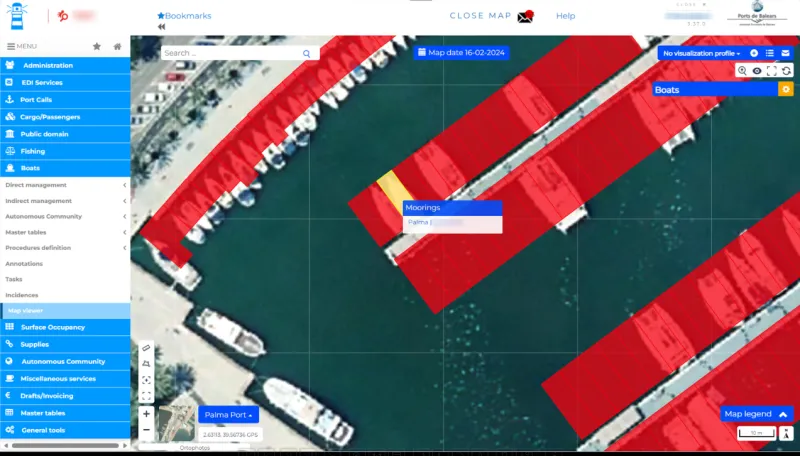The height and width of the screenshot is (456, 800).
Task: Click the Map date 16-02-2024 button
Action: point(461,53)
